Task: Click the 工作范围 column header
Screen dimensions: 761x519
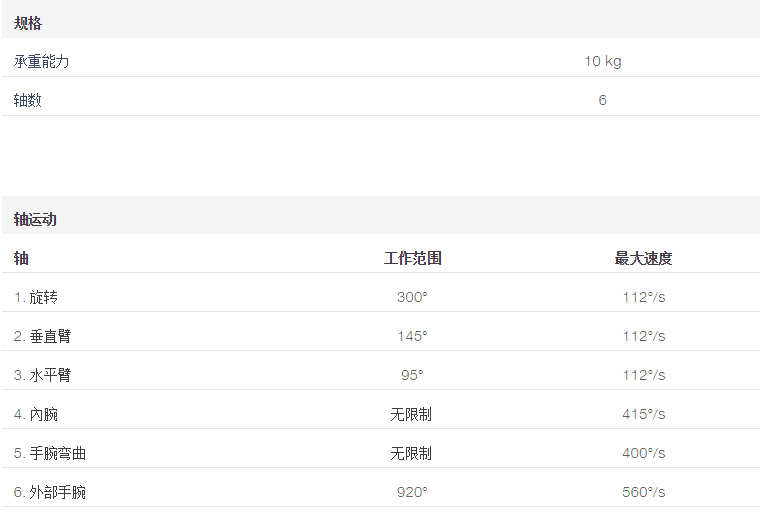Action: (x=413, y=258)
